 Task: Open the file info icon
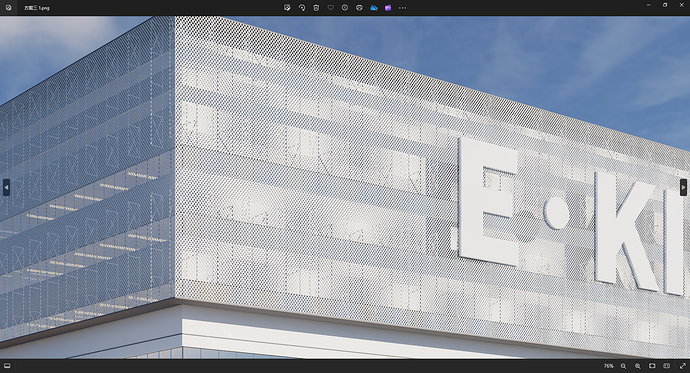(x=345, y=7)
